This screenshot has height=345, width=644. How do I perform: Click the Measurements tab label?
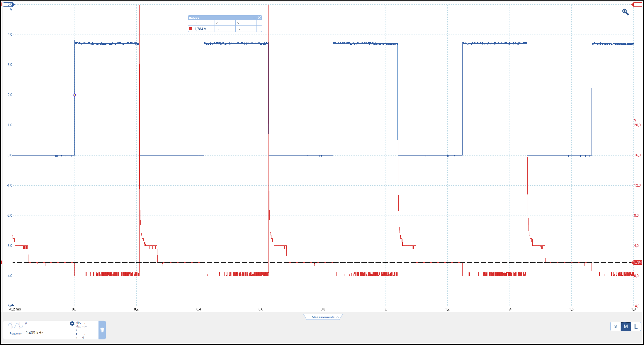(322, 317)
